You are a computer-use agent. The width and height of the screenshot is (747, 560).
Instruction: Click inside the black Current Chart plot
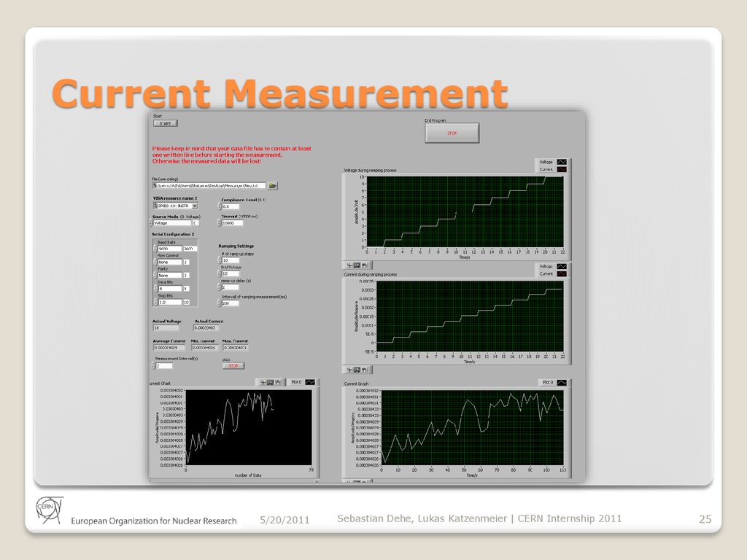tap(249, 427)
